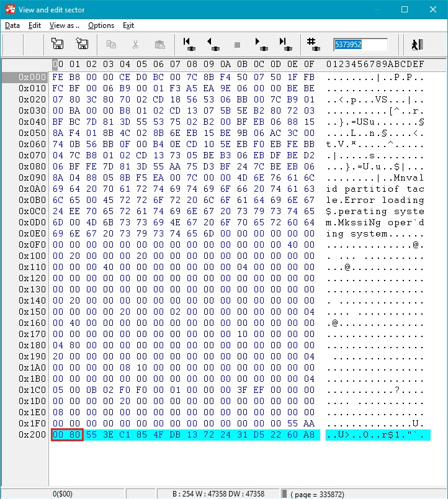The width and height of the screenshot is (448, 499).
Task: Click the scissors cut icon
Action: (135, 44)
